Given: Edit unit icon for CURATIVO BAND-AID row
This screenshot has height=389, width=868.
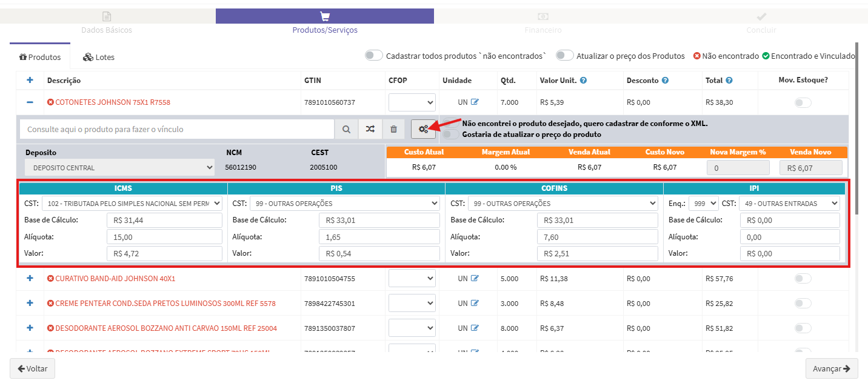Looking at the screenshot, I should 475,279.
